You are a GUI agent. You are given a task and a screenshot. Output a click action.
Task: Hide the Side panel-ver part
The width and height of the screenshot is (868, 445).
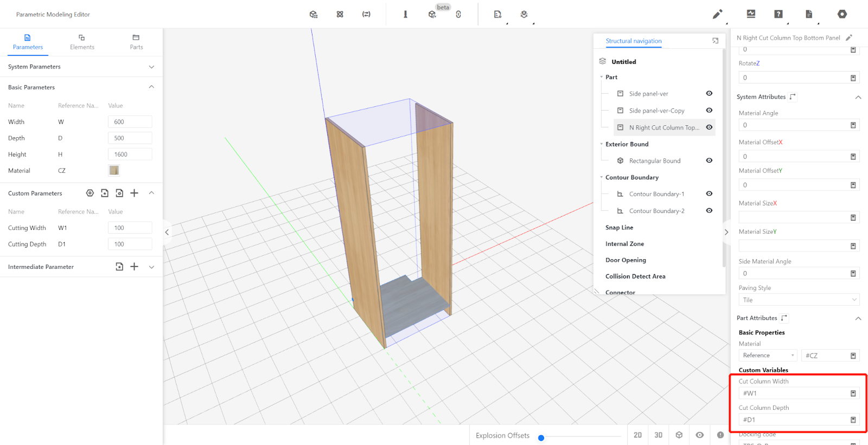(709, 93)
